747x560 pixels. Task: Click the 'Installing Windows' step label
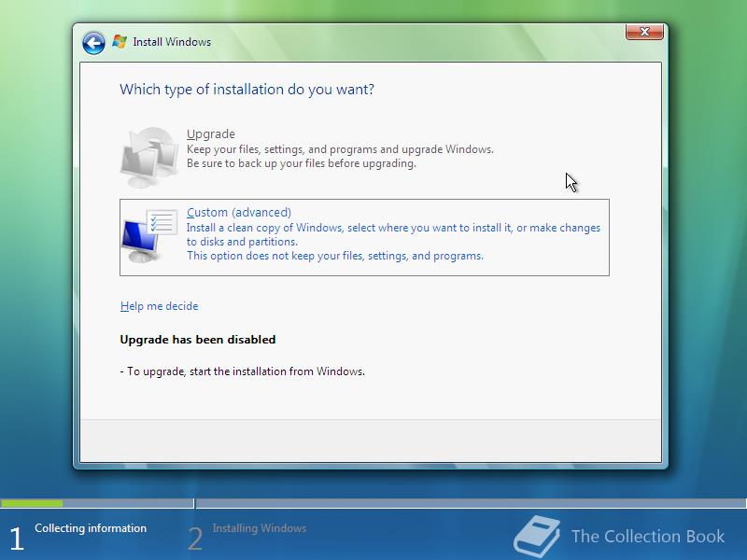260,528
